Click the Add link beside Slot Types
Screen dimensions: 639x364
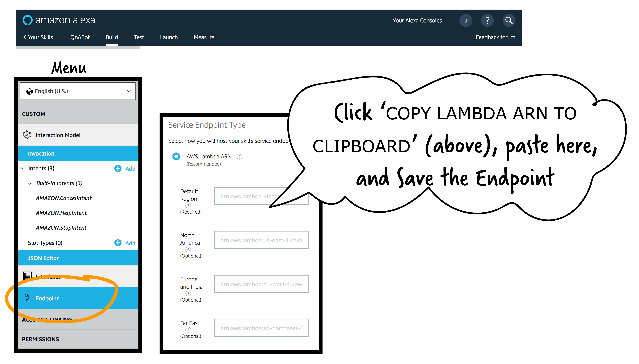[130, 243]
